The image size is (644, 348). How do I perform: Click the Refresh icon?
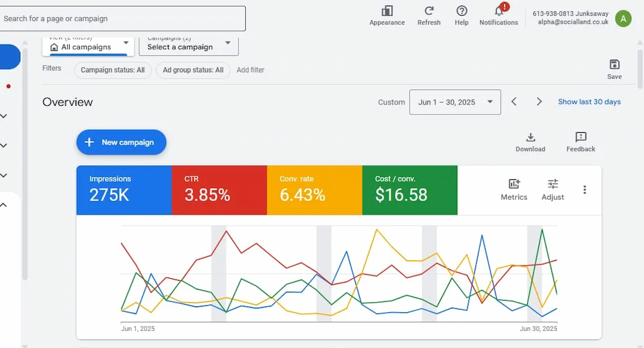(429, 11)
